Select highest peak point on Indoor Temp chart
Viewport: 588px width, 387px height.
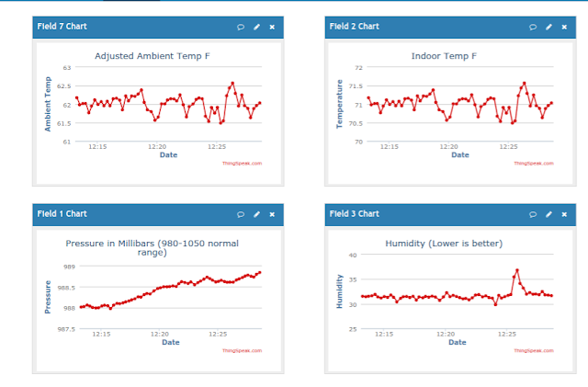[x=525, y=84]
